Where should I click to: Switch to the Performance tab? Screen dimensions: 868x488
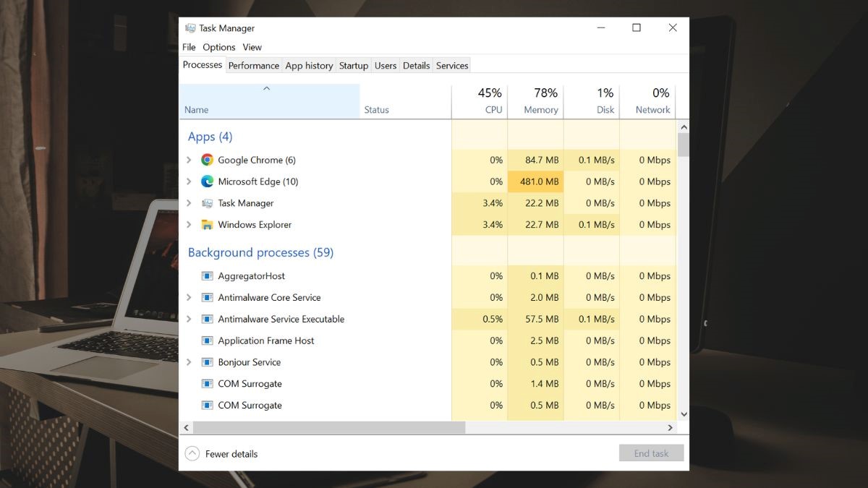coord(254,66)
